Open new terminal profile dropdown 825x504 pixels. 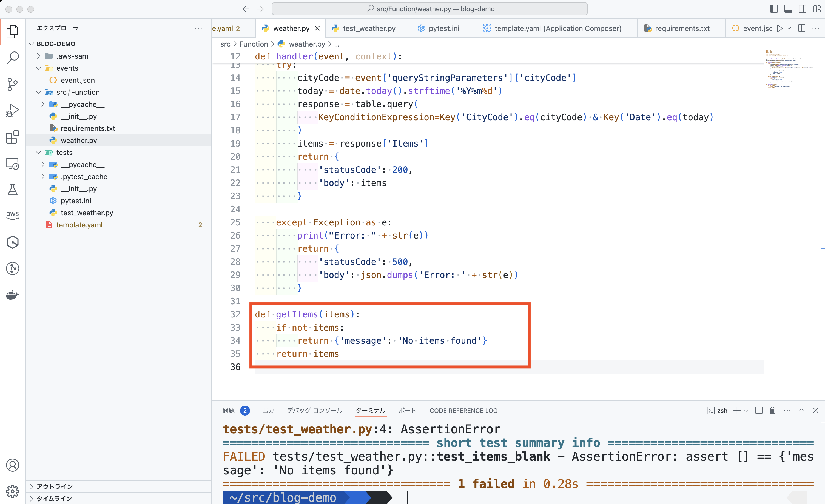[746, 410]
